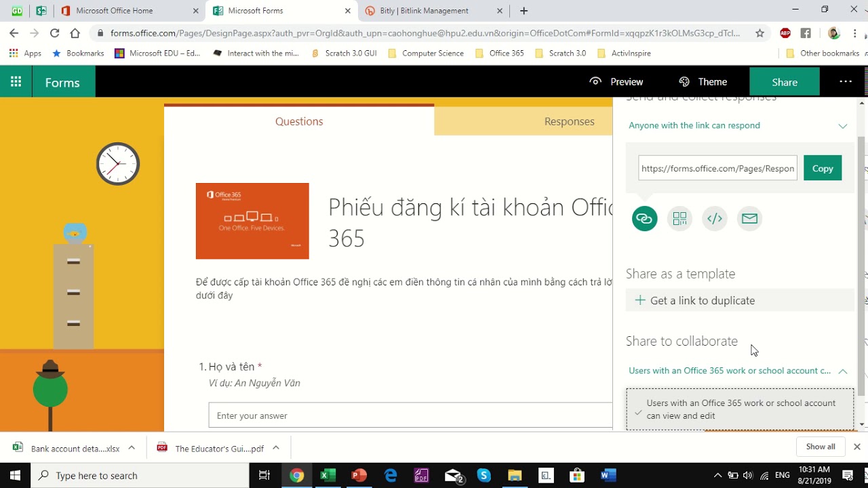Open Excel from the taskbar
Screen dimensions: 868x488
click(328, 475)
